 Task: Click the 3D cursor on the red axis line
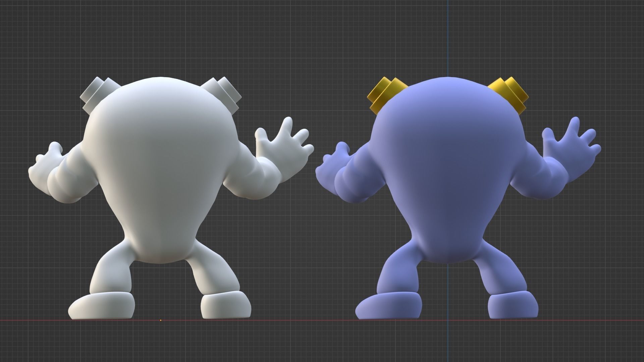pyautogui.click(x=160, y=320)
